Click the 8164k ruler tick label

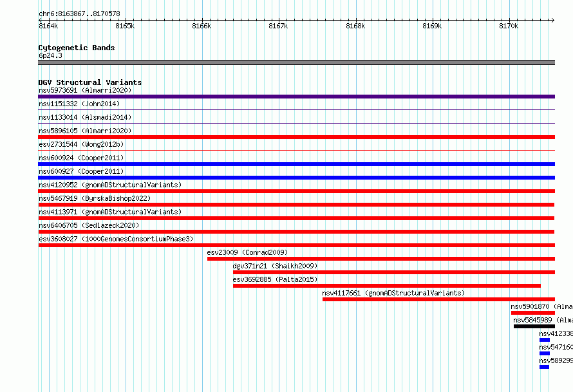(48, 26)
